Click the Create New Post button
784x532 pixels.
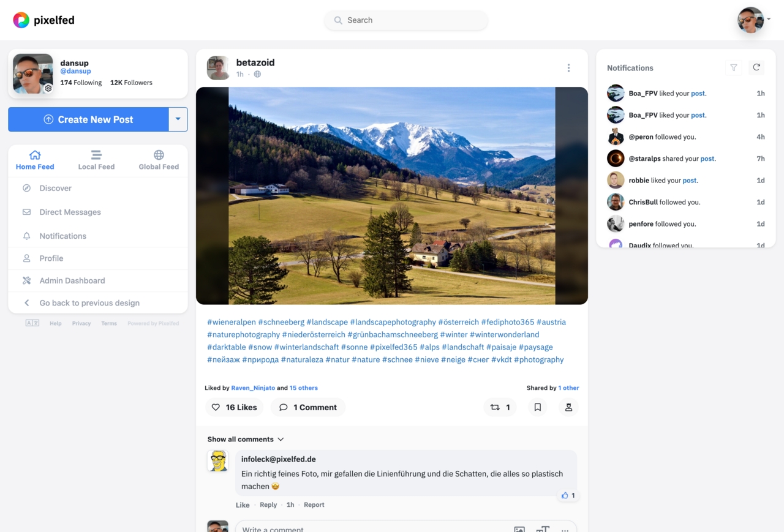89,119
